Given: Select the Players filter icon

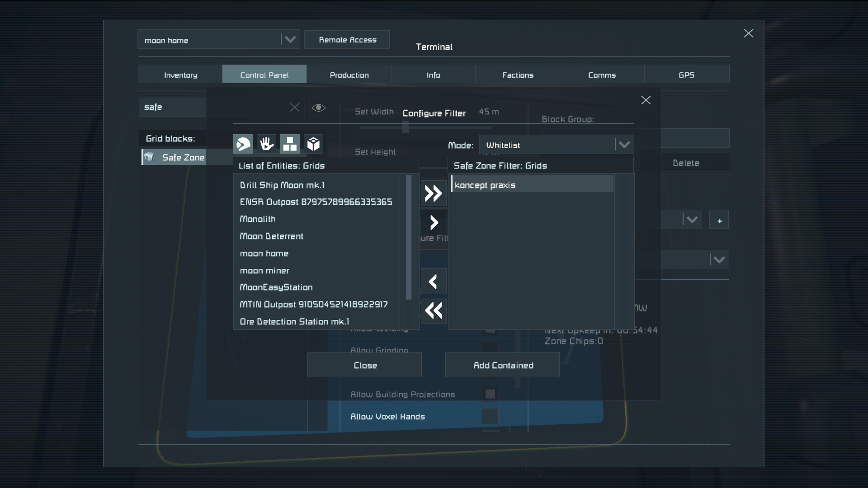Looking at the screenshot, I should [243, 144].
